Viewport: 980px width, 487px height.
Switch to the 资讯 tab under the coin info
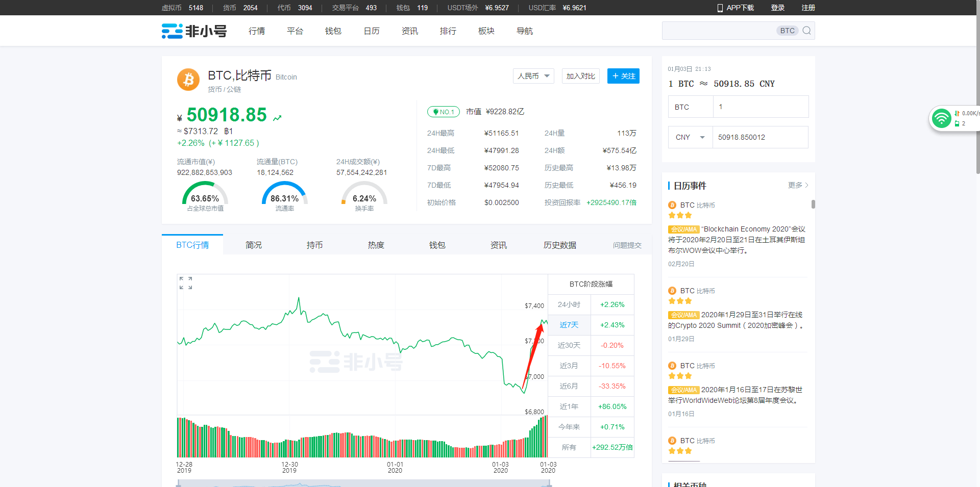click(499, 245)
